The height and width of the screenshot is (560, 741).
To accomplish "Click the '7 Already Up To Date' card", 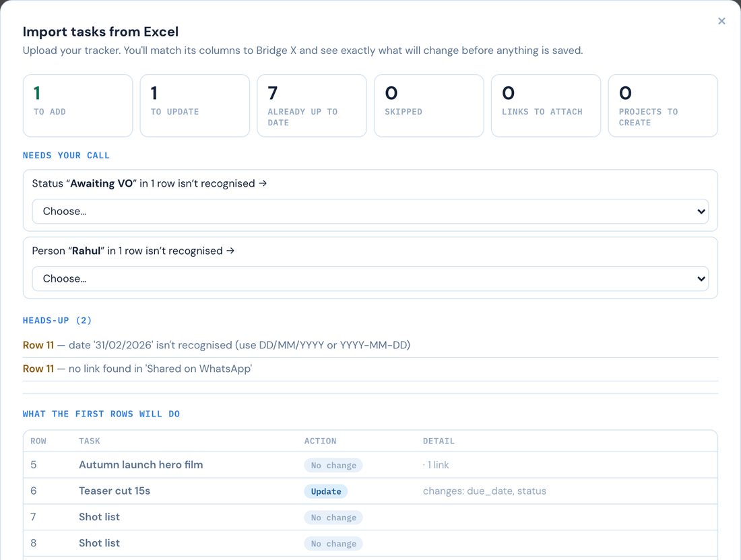I will pos(312,106).
